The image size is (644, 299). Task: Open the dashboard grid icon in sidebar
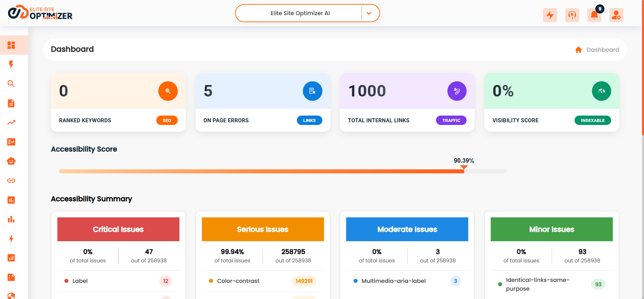point(11,45)
